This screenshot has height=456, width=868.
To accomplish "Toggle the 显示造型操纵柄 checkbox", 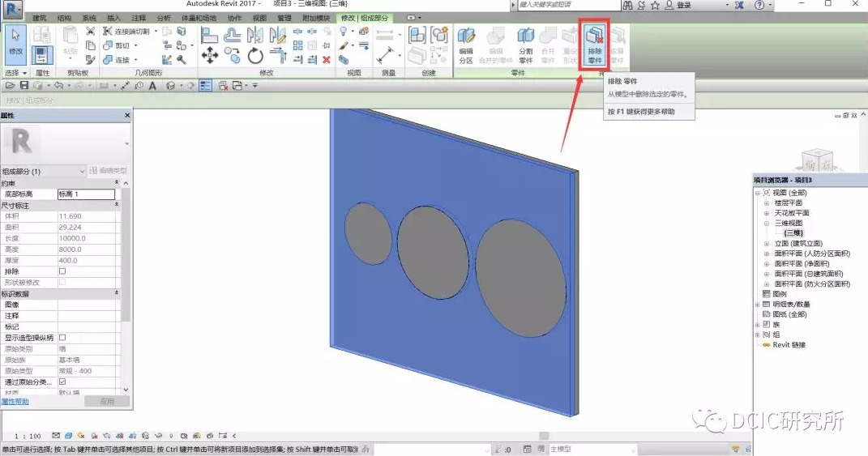I will point(62,338).
